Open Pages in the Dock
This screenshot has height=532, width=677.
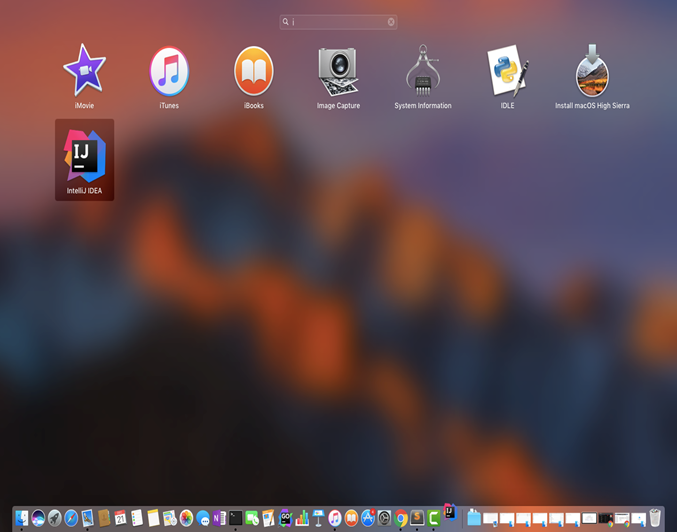click(269, 518)
